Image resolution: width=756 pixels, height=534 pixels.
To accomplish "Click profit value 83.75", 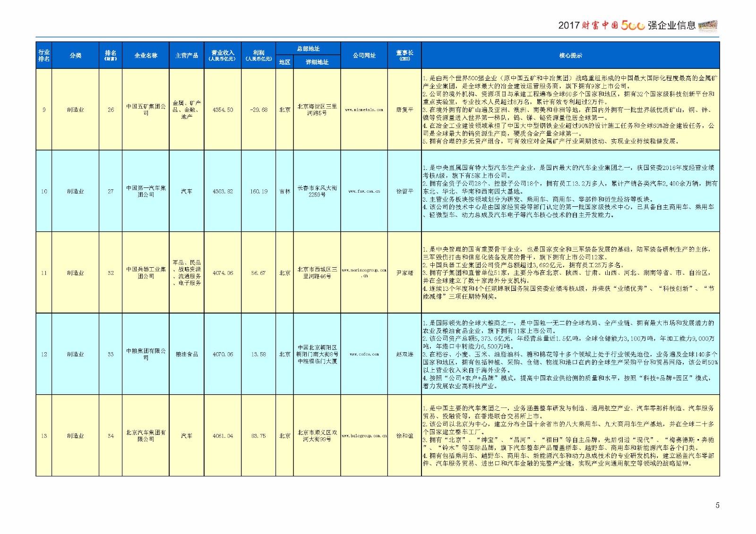I will click(x=258, y=436).
